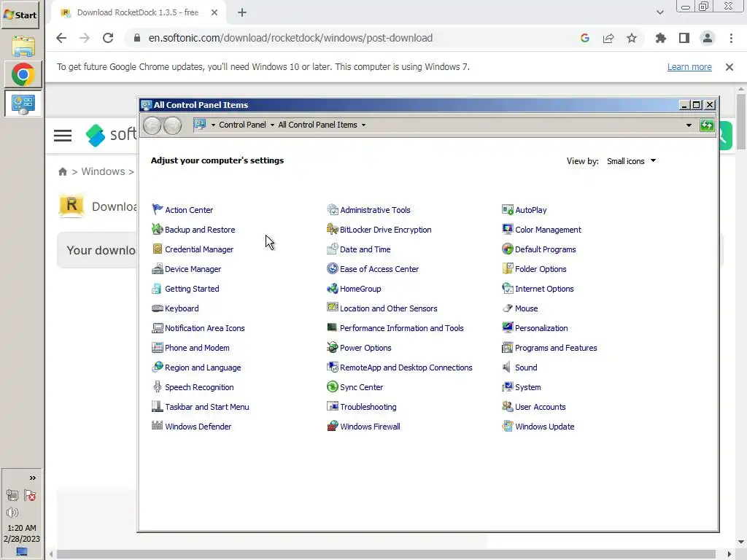Screen dimensions: 747x560
Task: Click the Folder Options icon
Action: 508,268
